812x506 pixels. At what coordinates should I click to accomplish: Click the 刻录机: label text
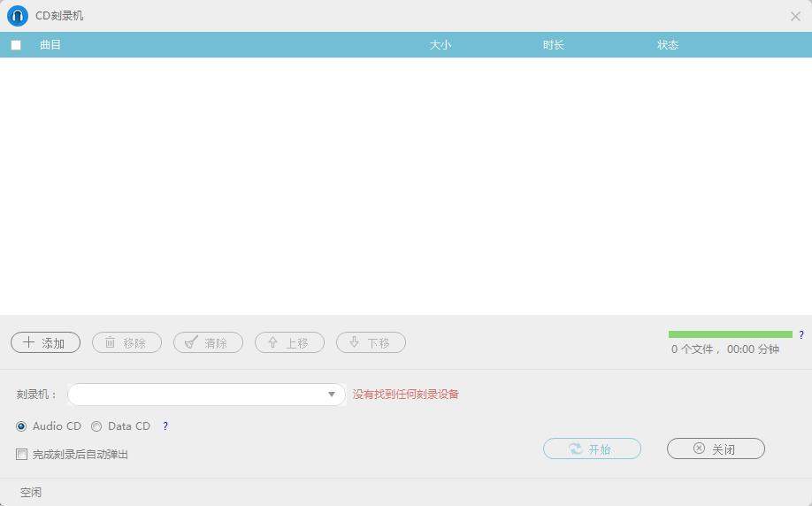pos(37,395)
